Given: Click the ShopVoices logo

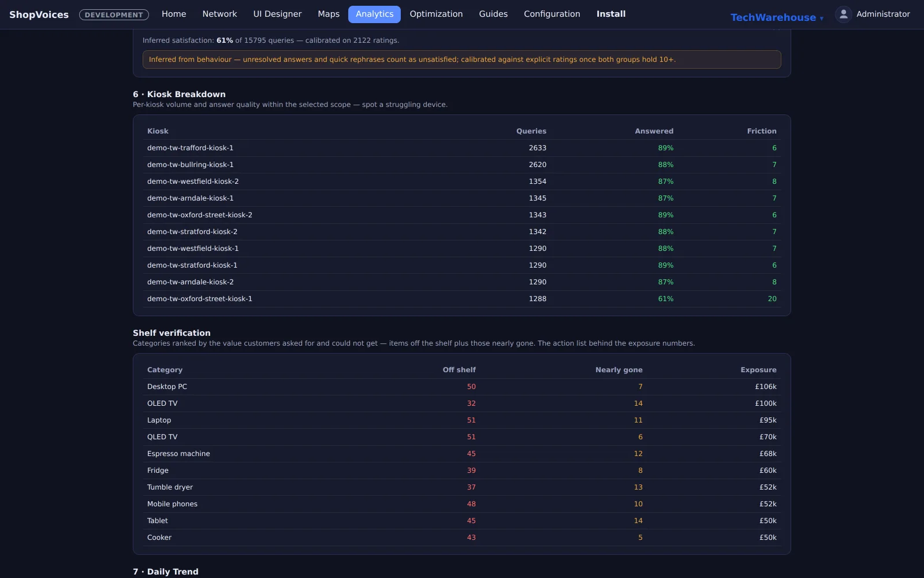Looking at the screenshot, I should pos(39,14).
